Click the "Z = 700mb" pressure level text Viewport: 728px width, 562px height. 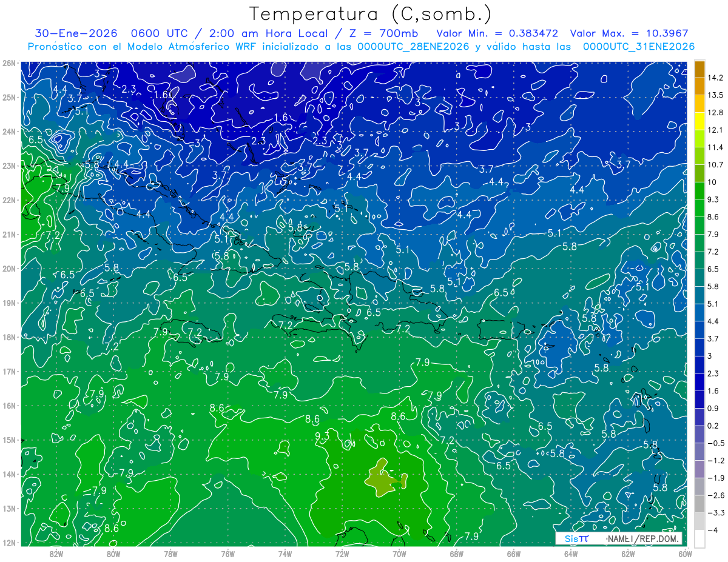(x=384, y=33)
